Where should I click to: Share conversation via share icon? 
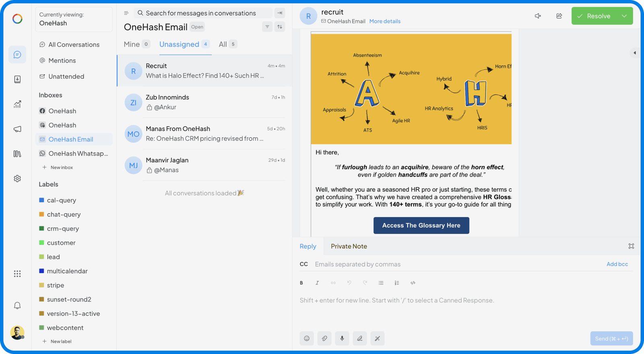pyautogui.click(x=559, y=16)
